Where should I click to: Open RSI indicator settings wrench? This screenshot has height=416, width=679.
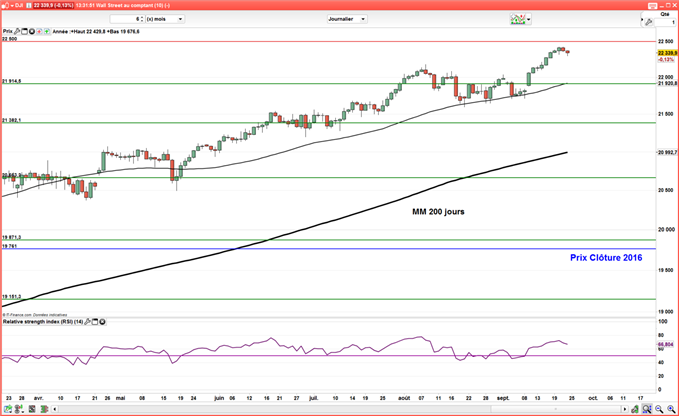(x=87, y=322)
